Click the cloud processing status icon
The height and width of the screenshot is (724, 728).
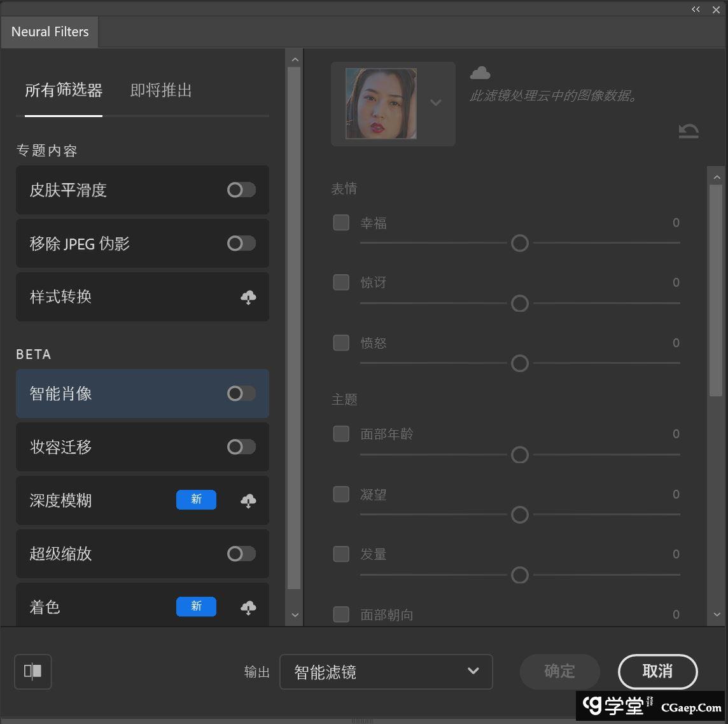pyautogui.click(x=480, y=72)
